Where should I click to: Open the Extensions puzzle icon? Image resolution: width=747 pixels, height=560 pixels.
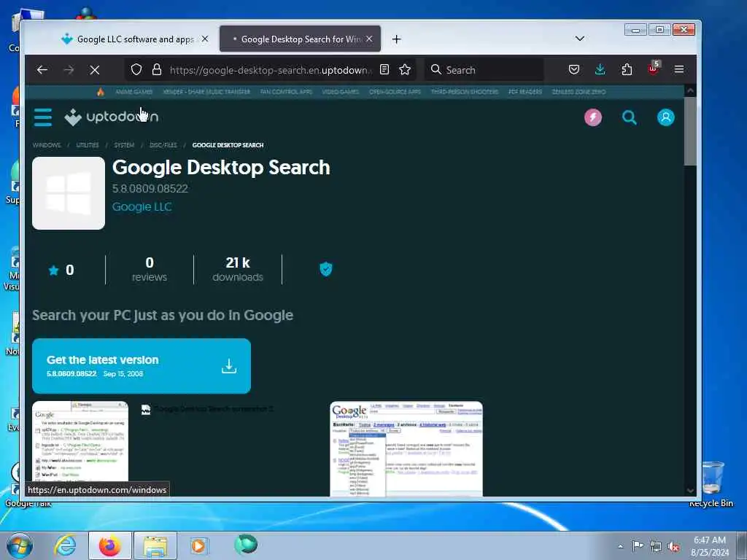(x=627, y=69)
